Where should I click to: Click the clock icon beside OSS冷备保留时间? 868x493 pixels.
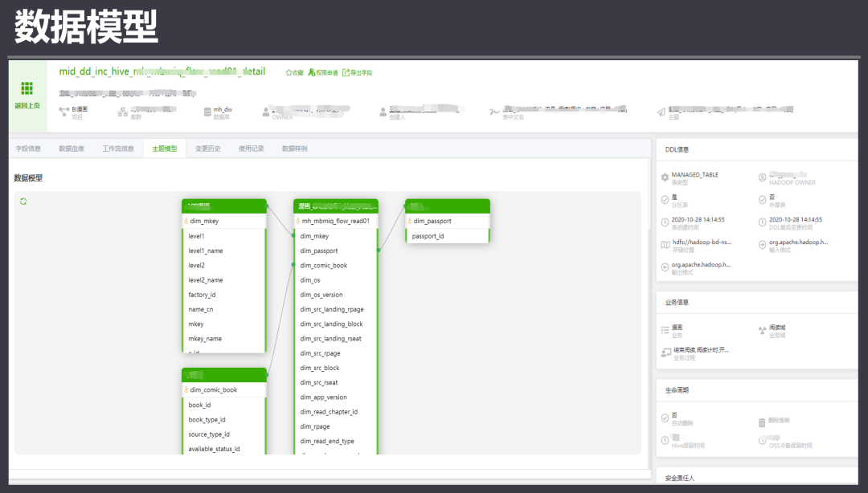coord(762,441)
